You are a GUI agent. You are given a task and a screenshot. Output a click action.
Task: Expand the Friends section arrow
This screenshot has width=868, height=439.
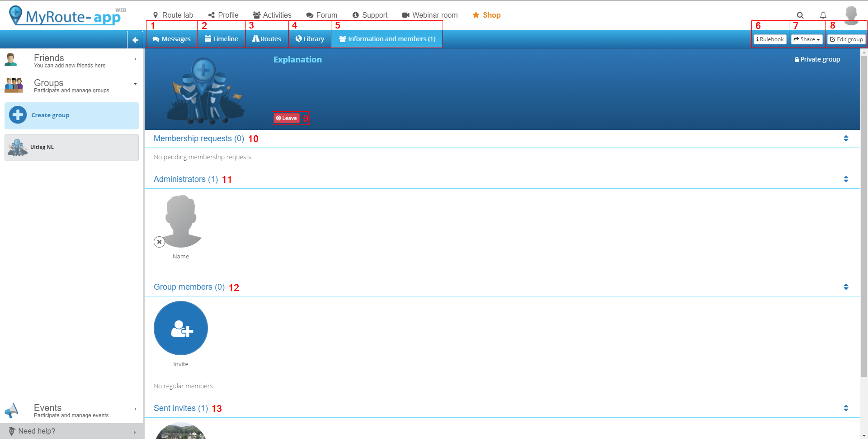(135, 59)
